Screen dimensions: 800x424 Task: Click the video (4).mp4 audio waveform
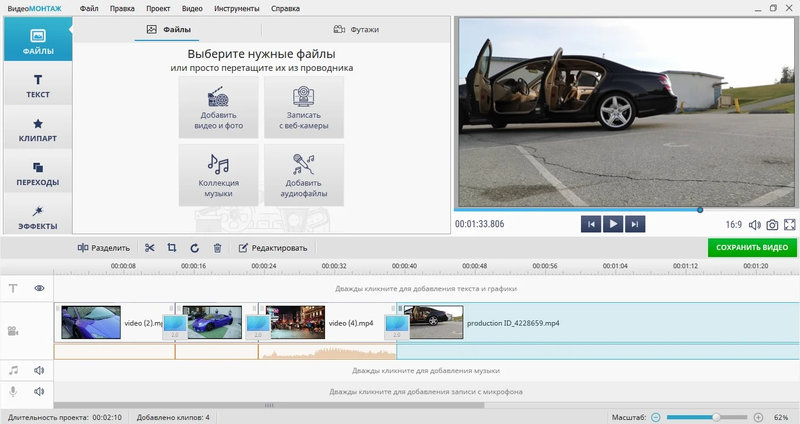click(x=327, y=352)
